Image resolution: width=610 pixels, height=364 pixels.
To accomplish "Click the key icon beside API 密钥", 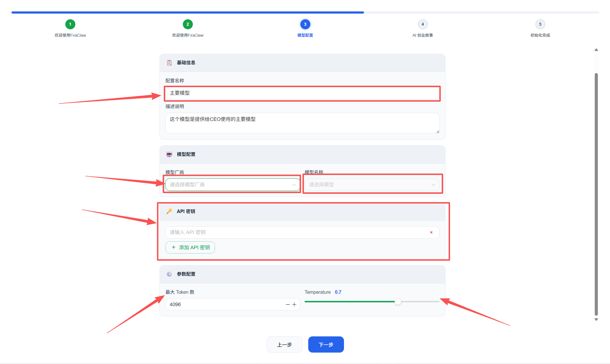I will click(169, 211).
